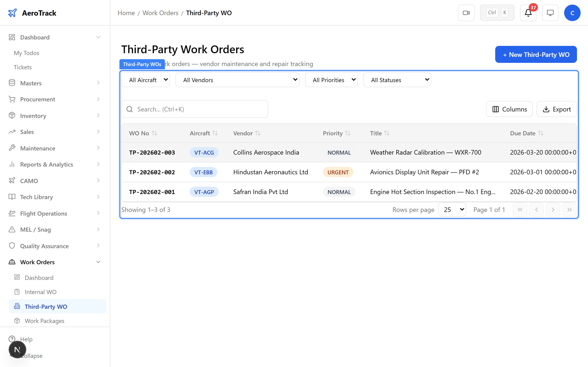The width and height of the screenshot is (588, 367).
Task: Open the All Aircraft filter dropdown
Action: point(146,80)
